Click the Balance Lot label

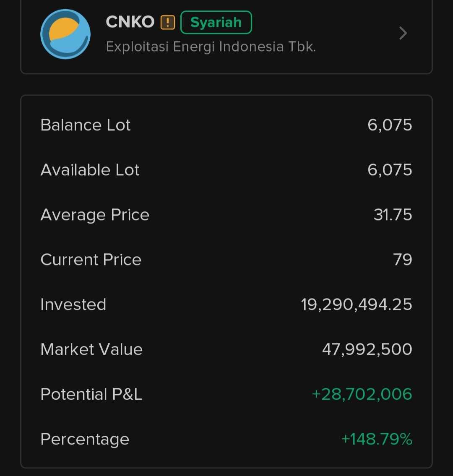point(86,125)
